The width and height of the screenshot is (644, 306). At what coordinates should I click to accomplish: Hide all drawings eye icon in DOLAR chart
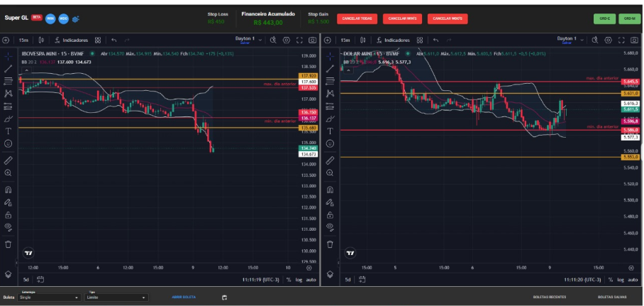(x=331, y=226)
